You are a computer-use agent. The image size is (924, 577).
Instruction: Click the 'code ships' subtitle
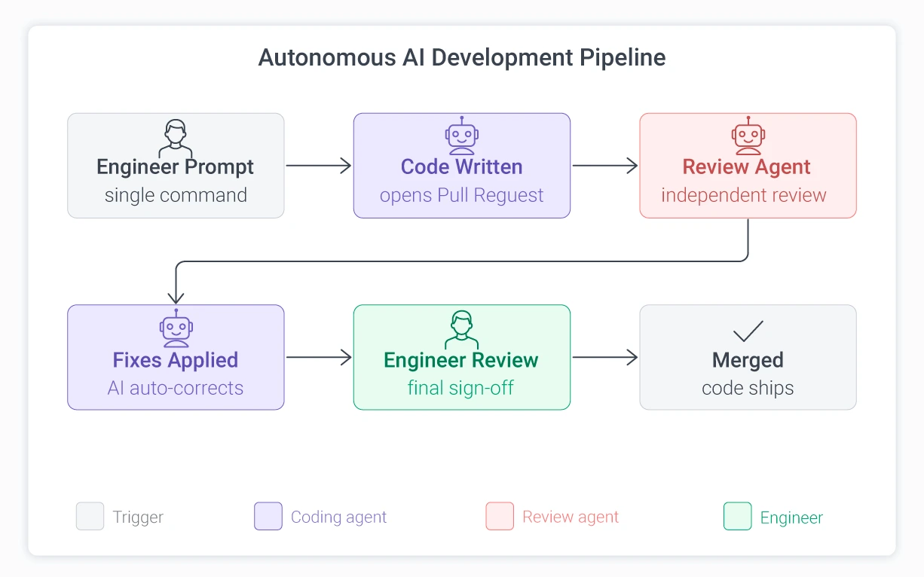coord(748,389)
